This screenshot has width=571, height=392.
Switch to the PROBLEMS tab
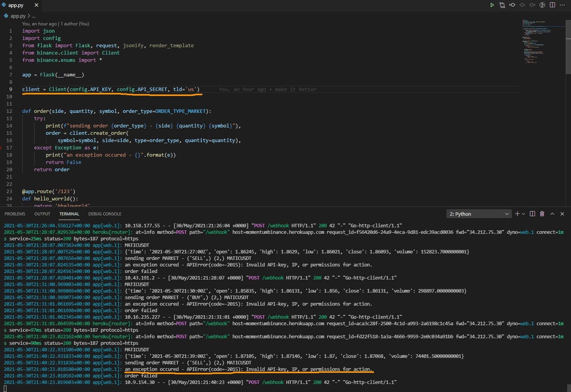pos(15,214)
